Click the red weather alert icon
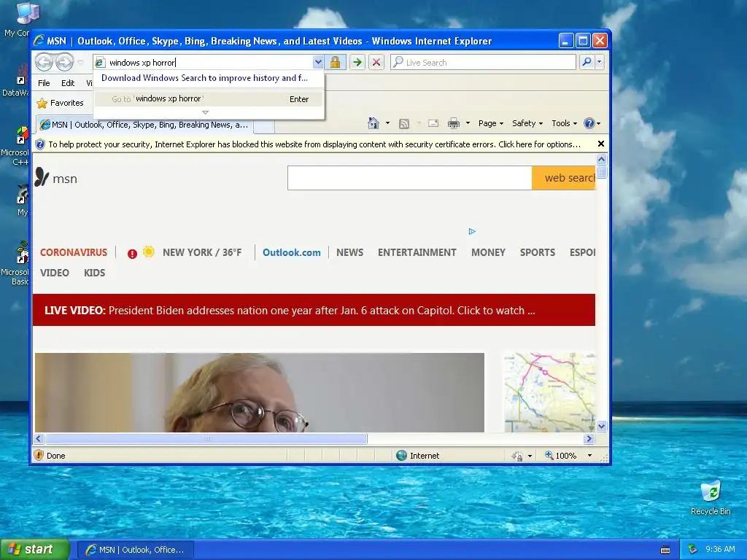 (132, 254)
